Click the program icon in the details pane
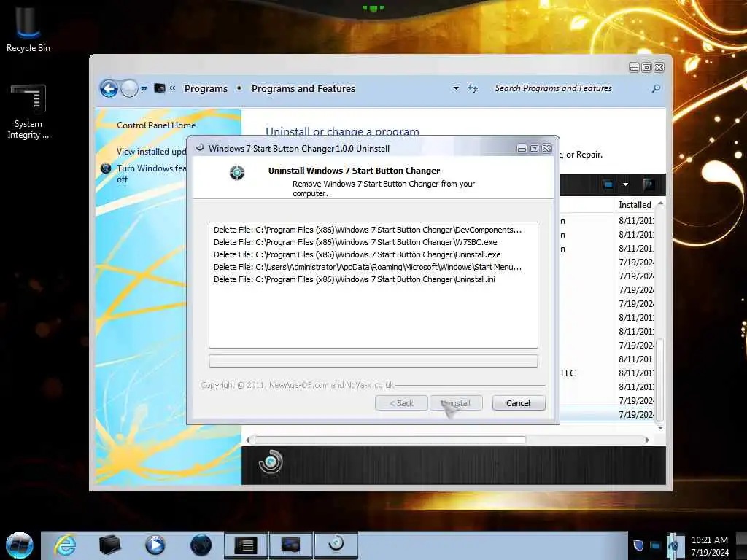747x560 pixels. click(271, 462)
